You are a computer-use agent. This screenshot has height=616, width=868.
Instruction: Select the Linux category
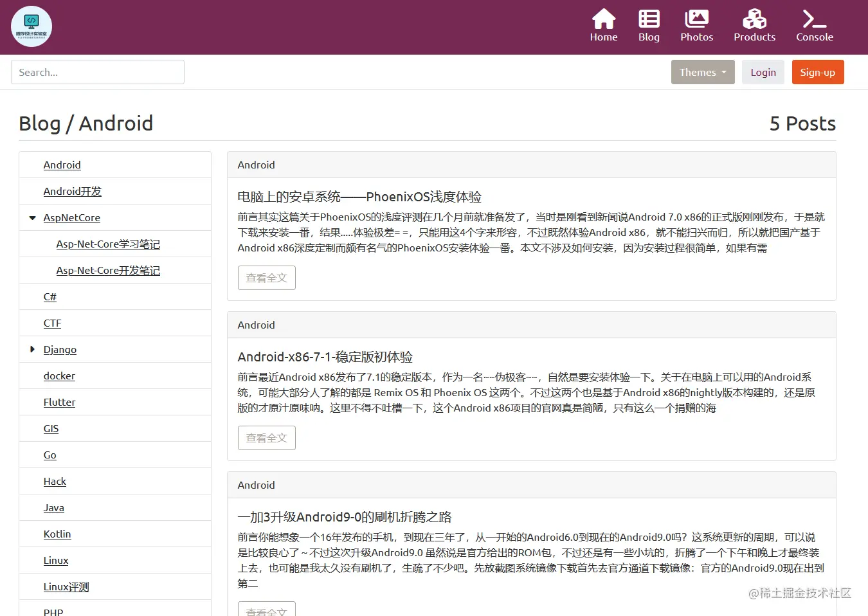click(55, 560)
